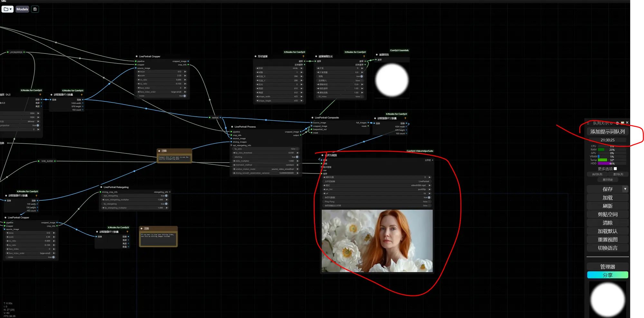This screenshot has width=644, height=318.
Task: Cycle relative_motion_mode to next option
Action: [298, 169]
